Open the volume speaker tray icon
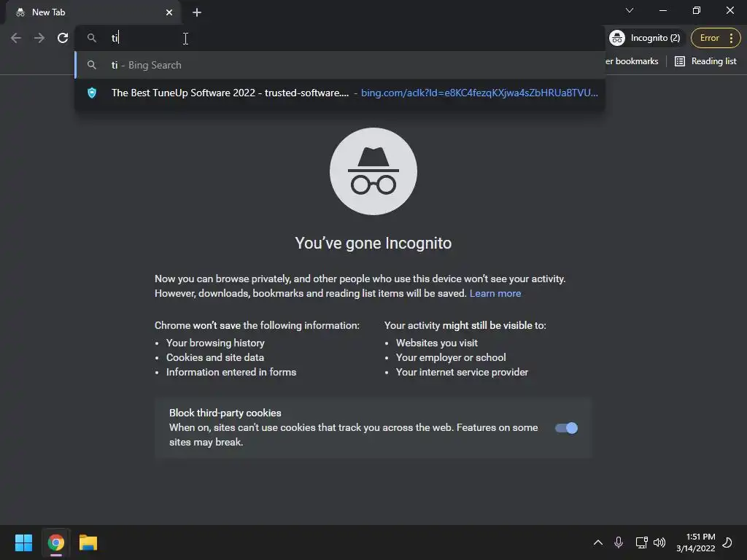 (659, 542)
